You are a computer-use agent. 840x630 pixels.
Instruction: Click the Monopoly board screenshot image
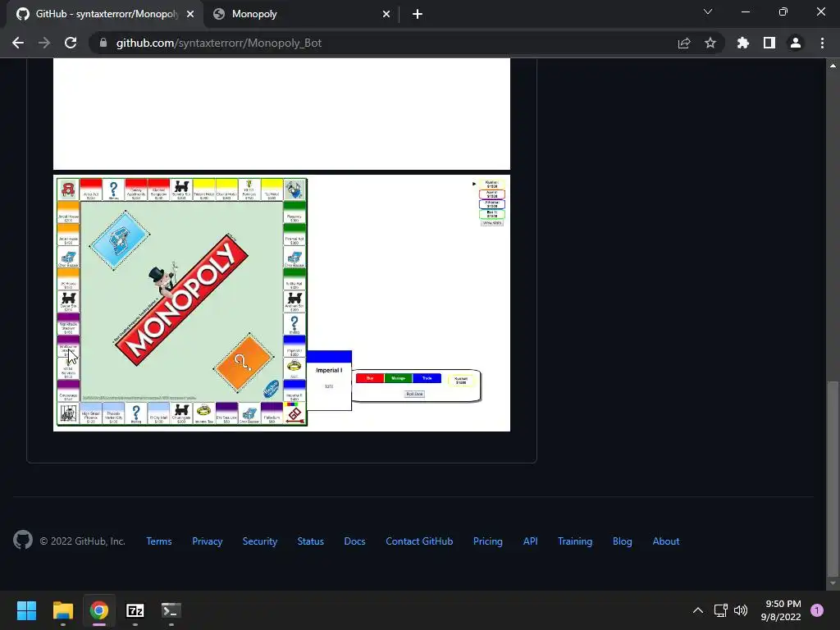(x=282, y=303)
